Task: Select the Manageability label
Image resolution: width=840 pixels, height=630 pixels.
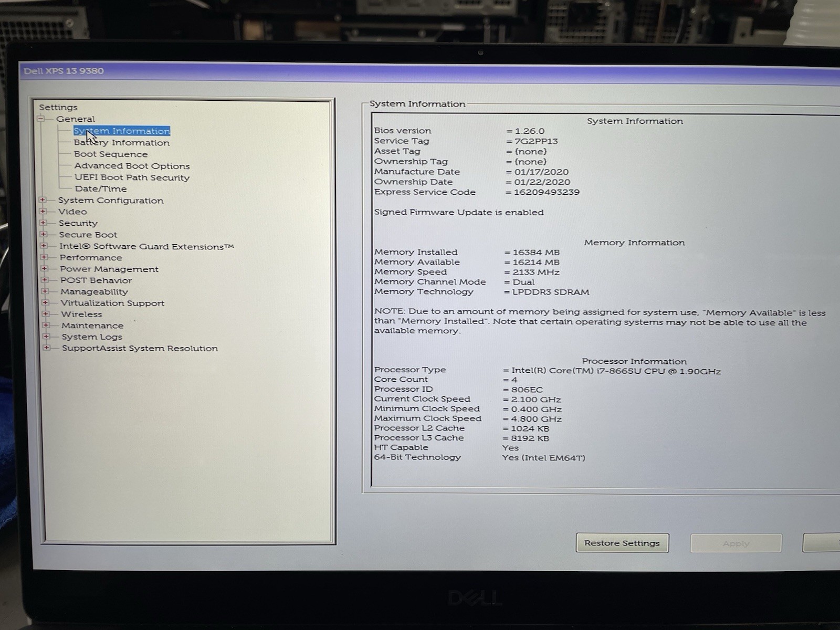Action: coord(94,291)
